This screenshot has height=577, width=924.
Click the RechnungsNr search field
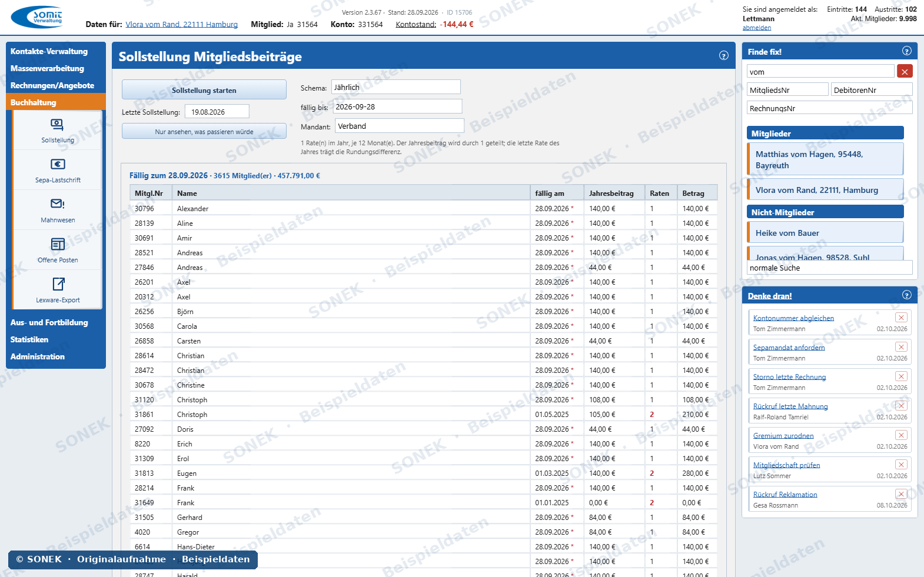click(829, 108)
